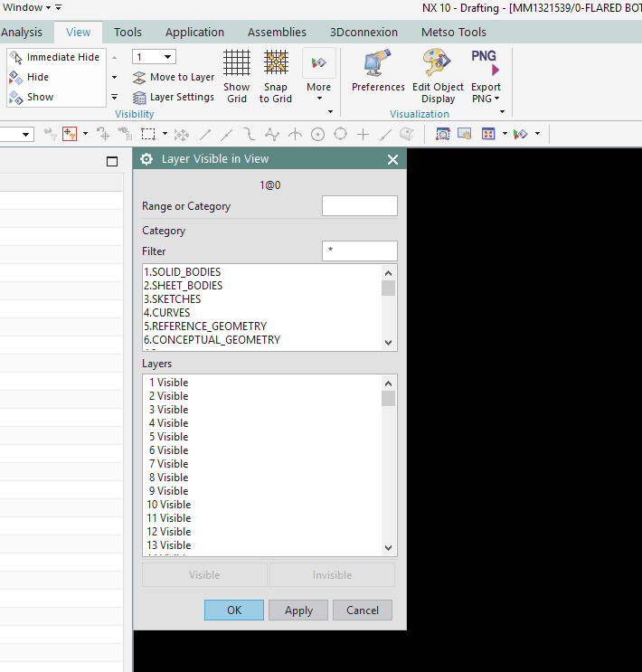Click OK in Layer Visible dialog
This screenshot has height=672, width=642.
(234, 610)
